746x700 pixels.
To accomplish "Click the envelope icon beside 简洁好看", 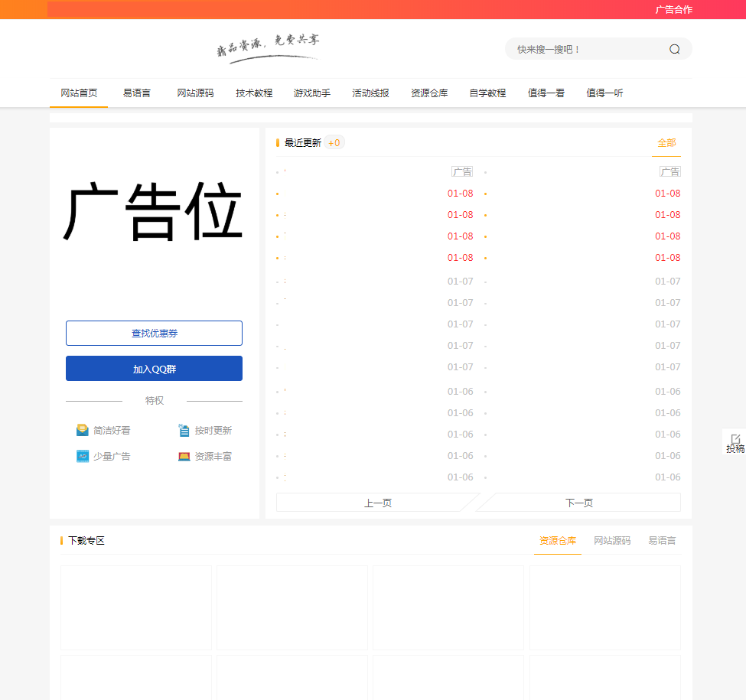I will [x=82, y=430].
